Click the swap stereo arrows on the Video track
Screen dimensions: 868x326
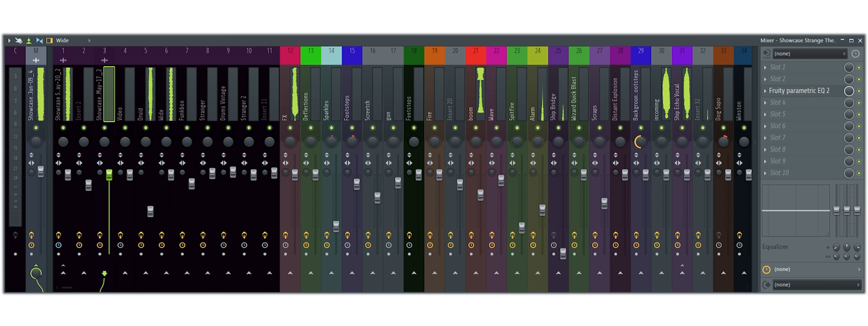(120, 163)
